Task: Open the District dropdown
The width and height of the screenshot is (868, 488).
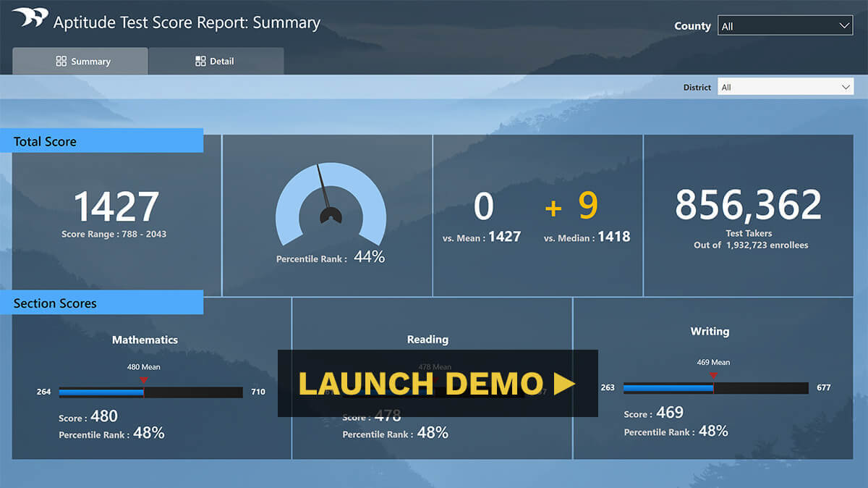Action: [786, 86]
